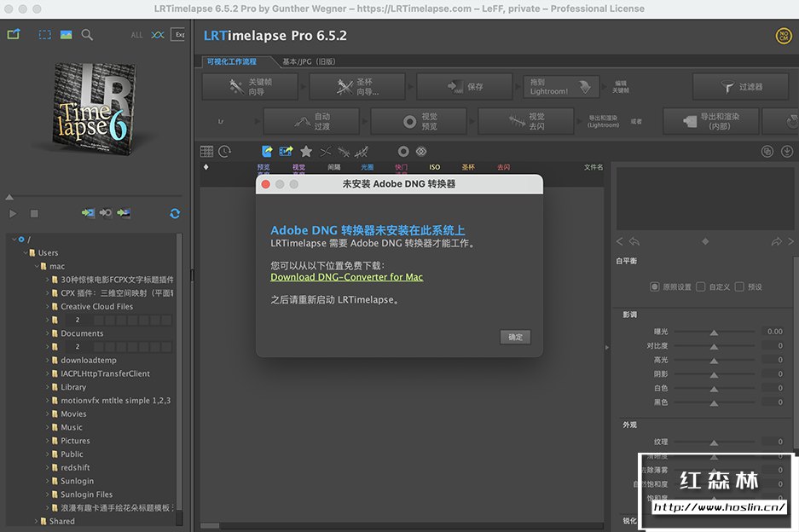Screen dimensions: 799x532
Task: Expand the Creative Cloud Files folder
Action: [x=47, y=306]
